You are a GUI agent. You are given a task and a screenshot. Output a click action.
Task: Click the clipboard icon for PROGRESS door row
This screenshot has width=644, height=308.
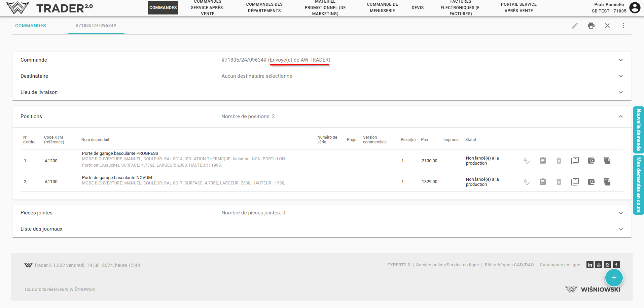pyautogui.click(x=542, y=161)
